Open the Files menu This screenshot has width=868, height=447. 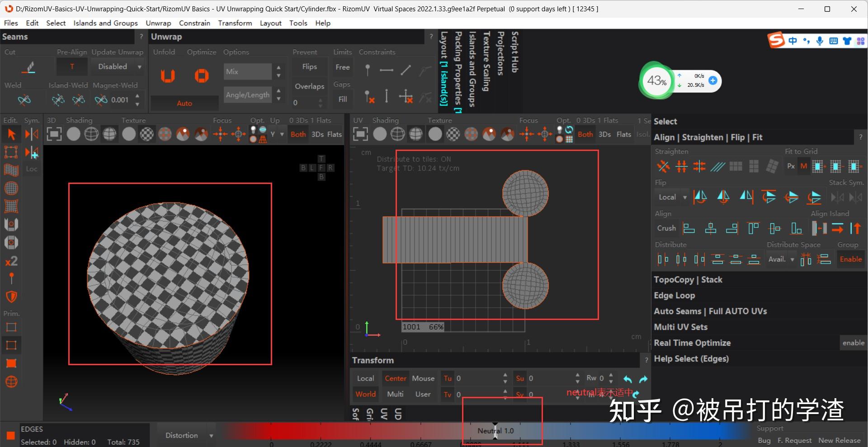(x=11, y=23)
